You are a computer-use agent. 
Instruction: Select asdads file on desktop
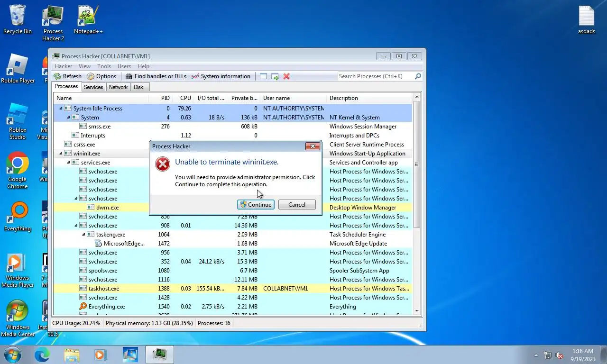pos(587,20)
